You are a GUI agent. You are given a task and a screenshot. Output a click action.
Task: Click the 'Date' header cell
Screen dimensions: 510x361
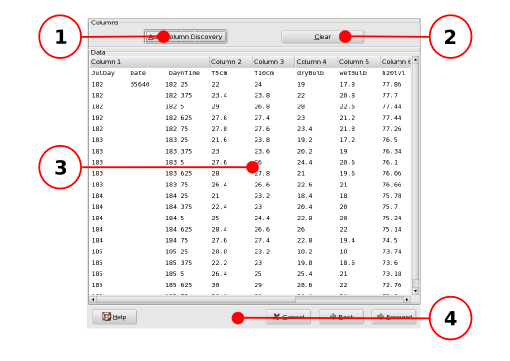[x=138, y=73]
